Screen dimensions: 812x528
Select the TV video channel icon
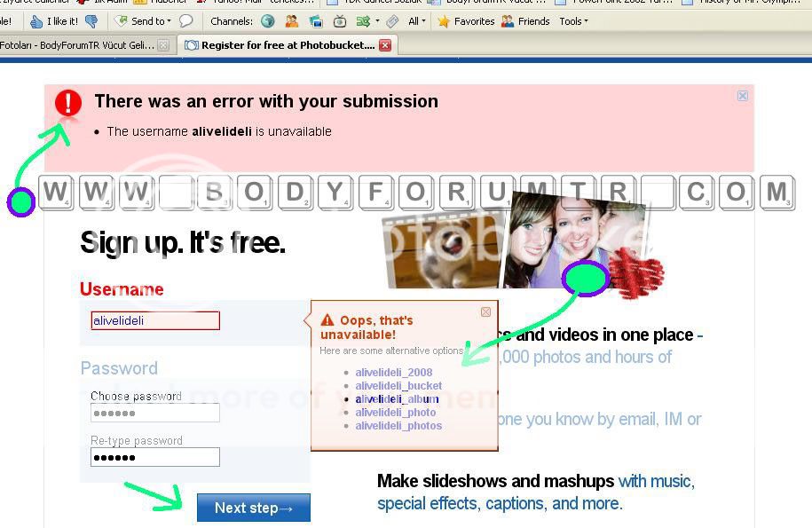pyautogui.click(x=340, y=21)
